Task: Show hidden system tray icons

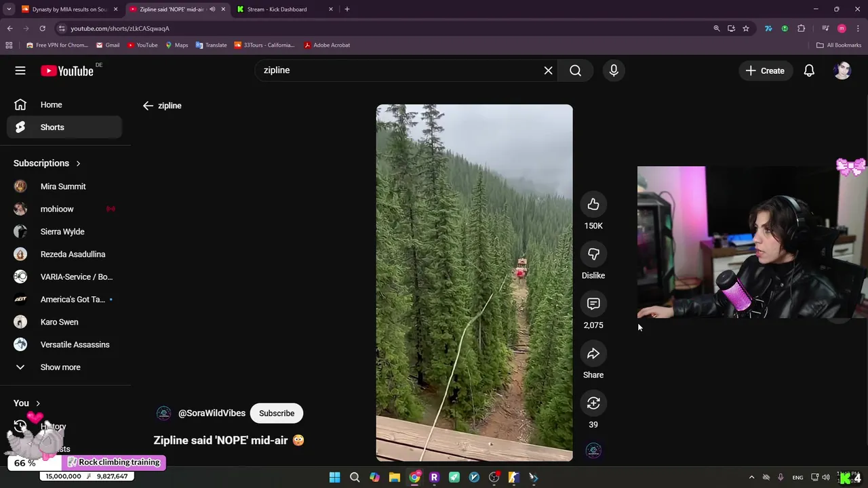Action: point(751,477)
